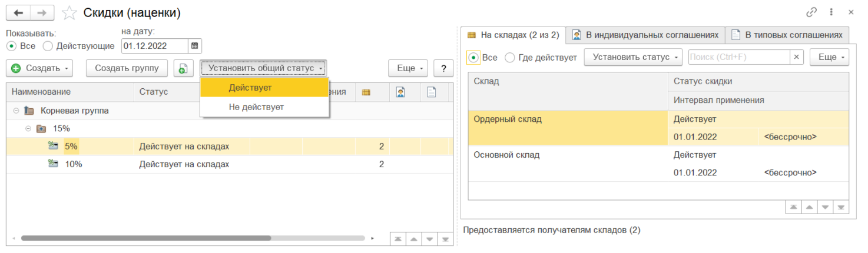The image size is (868, 253).
Task: Open the three-dot options menu
Action: tap(831, 12)
